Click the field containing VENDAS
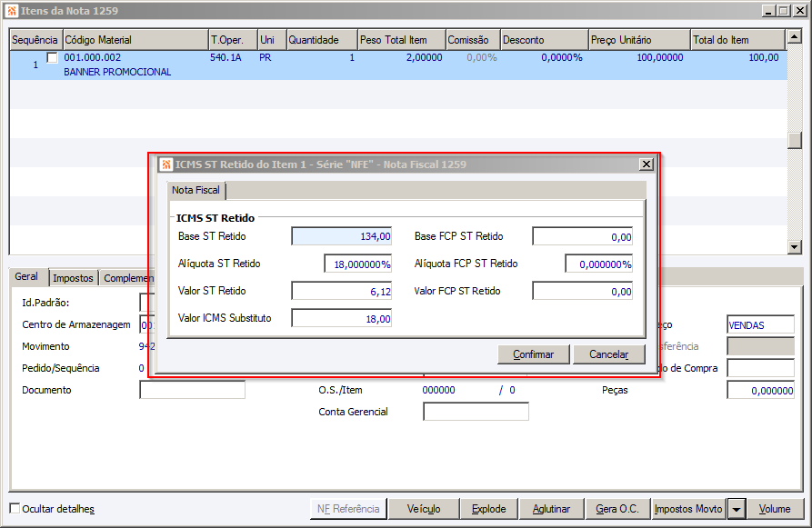The width and height of the screenshot is (812, 528). tap(761, 325)
